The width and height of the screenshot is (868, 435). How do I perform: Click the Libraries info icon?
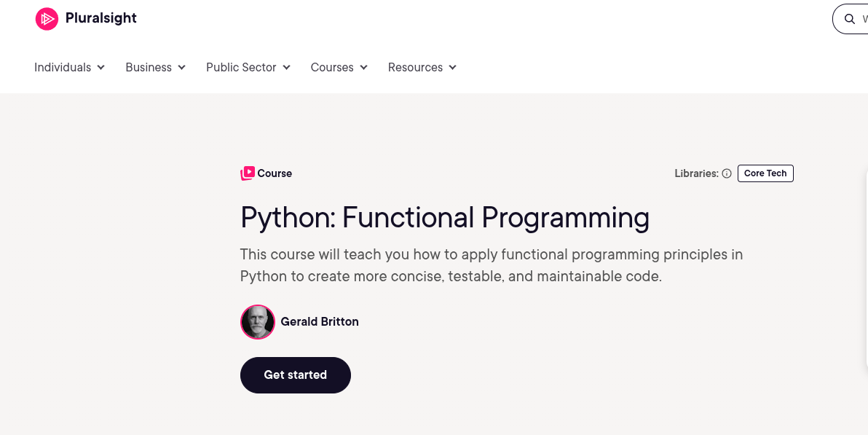(x=727, y=173)
